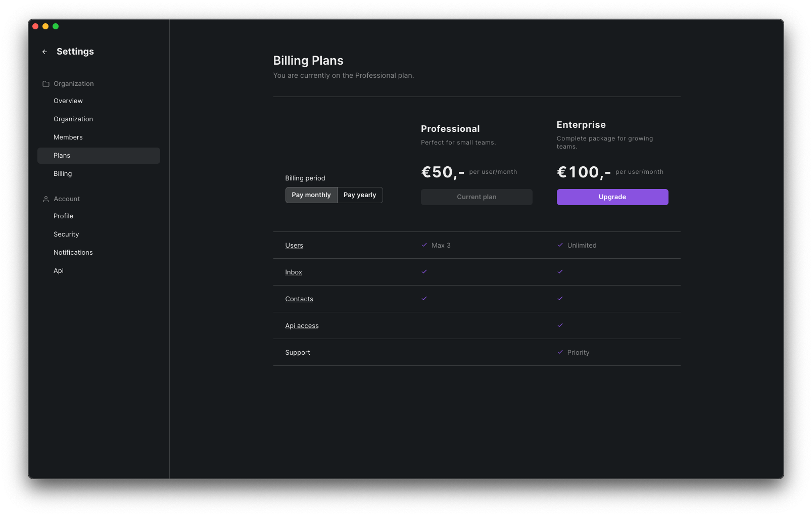Image resolution: width=812 pixels, height=516 pixels.
Task: Click the Inbox checkmark under Professional
Action: click(x=423, y=271)
